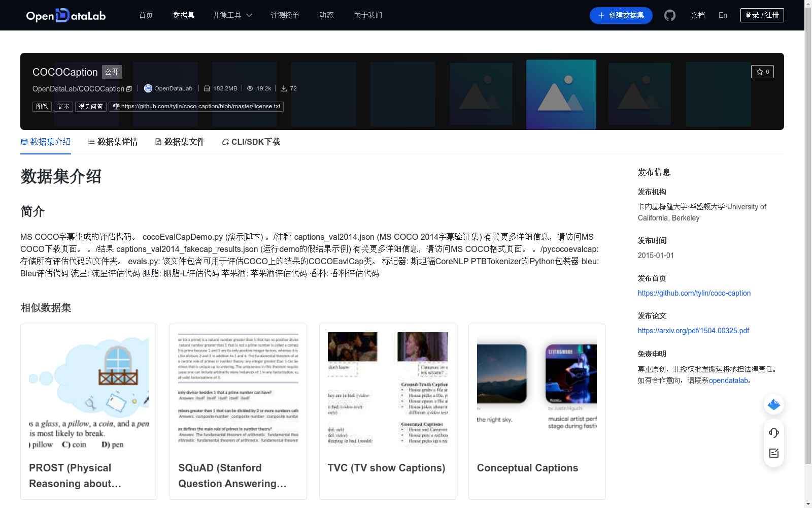Open 评测榜单 navigation item
812x508 pixels.
tap(285, 15)
